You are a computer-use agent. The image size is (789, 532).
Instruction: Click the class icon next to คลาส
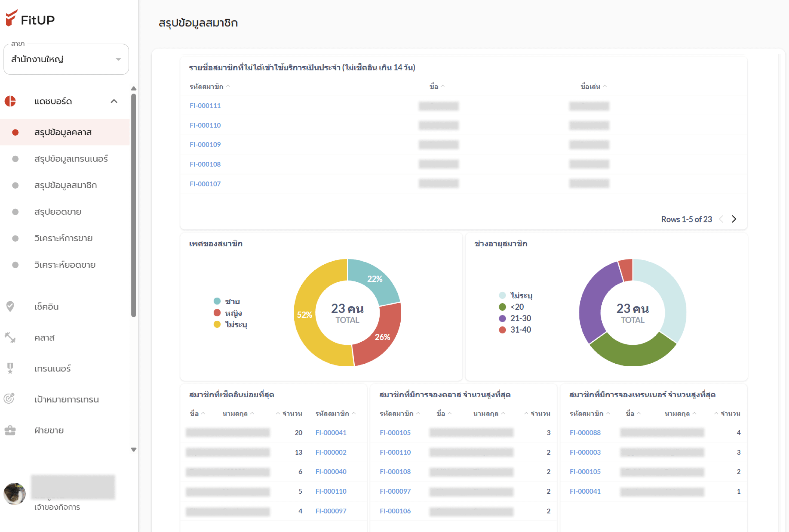[11, 338]
